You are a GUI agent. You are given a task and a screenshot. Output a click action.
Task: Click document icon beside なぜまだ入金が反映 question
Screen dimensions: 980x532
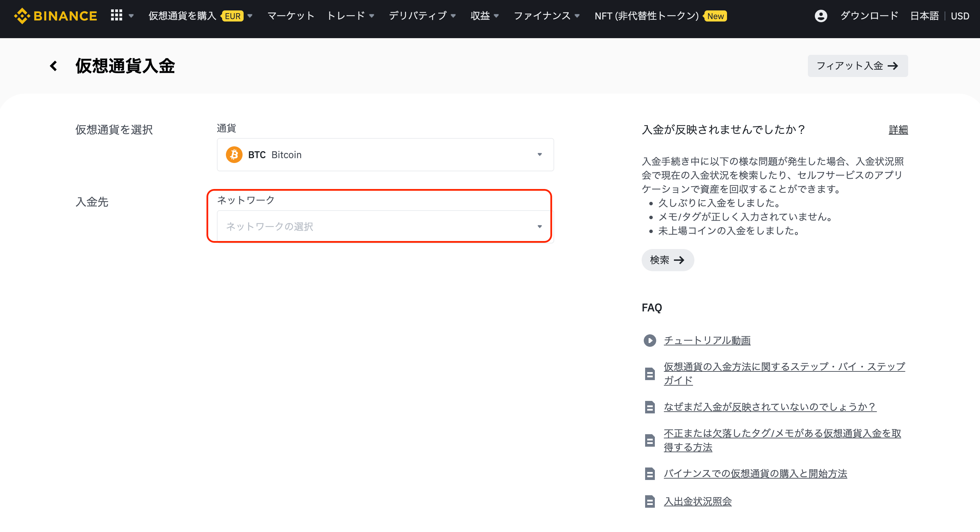pos(649,407)
